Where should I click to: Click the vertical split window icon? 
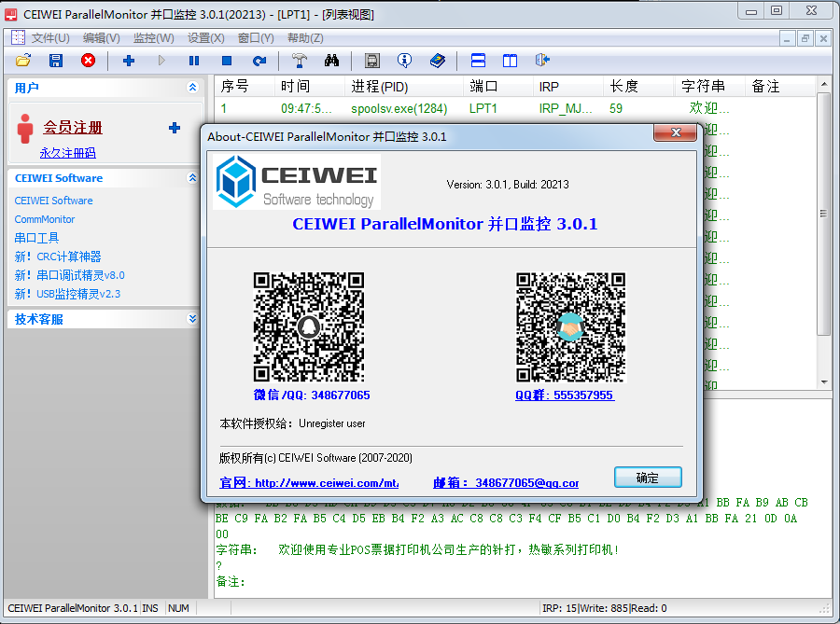(x=510, y=61)
